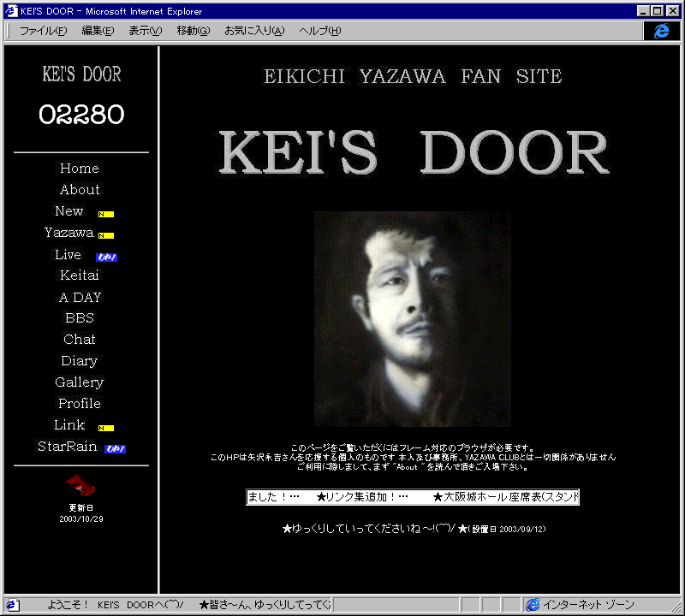
Task: Click the インターネット ゾーン globe icon
Action: click(x=533, y=605)
